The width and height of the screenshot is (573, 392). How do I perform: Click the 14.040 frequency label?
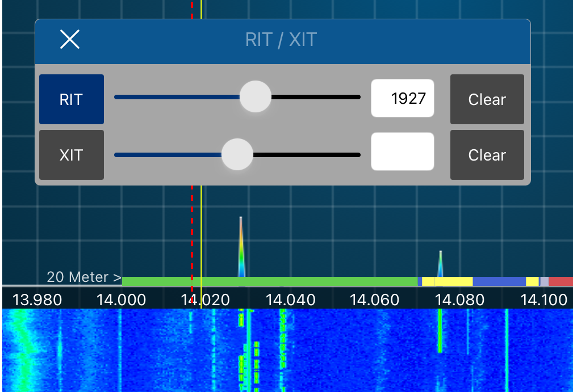pos(291,300)
